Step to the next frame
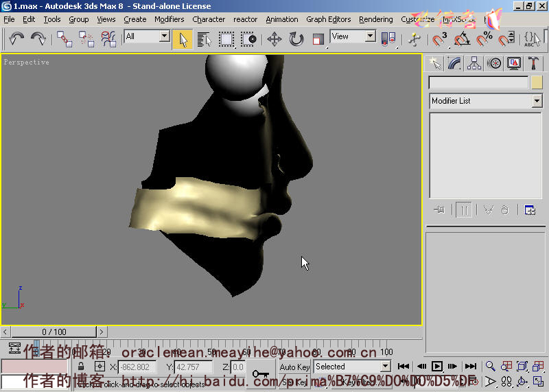Viewport: 549px width, 392px height. [x=452, y=367]
